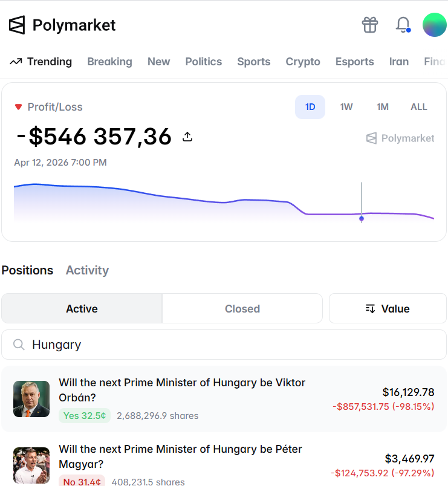Switch to the Positions tab
The width and height of the screenshot is (448, 486).
27,270
